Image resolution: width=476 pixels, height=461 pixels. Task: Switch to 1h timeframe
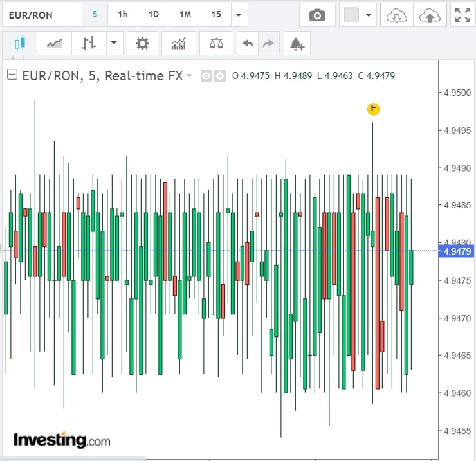click(123, 14)
